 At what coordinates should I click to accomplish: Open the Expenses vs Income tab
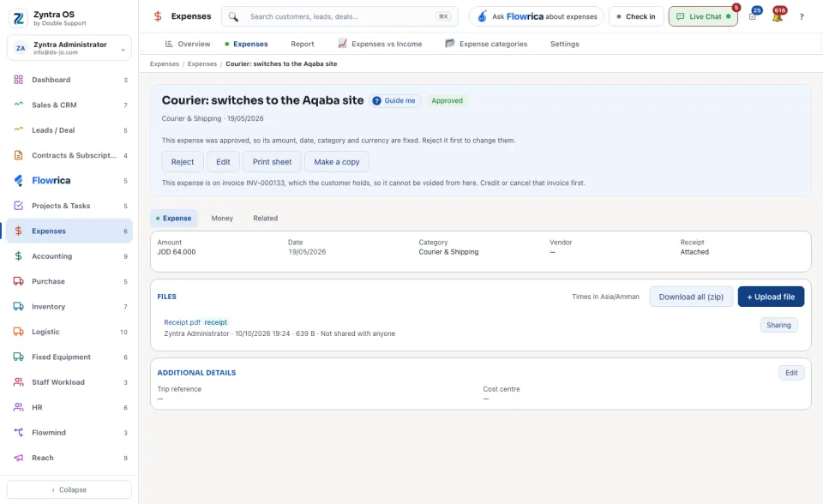click(380, 44)
